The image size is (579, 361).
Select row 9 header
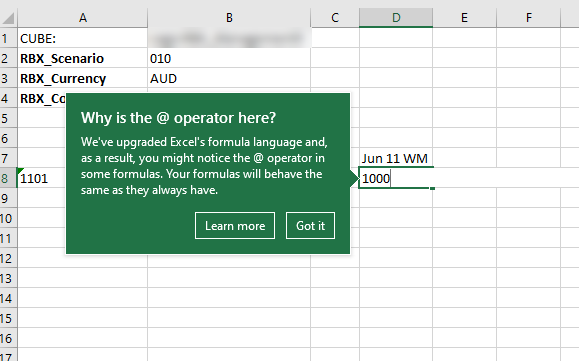pos(8,198)
